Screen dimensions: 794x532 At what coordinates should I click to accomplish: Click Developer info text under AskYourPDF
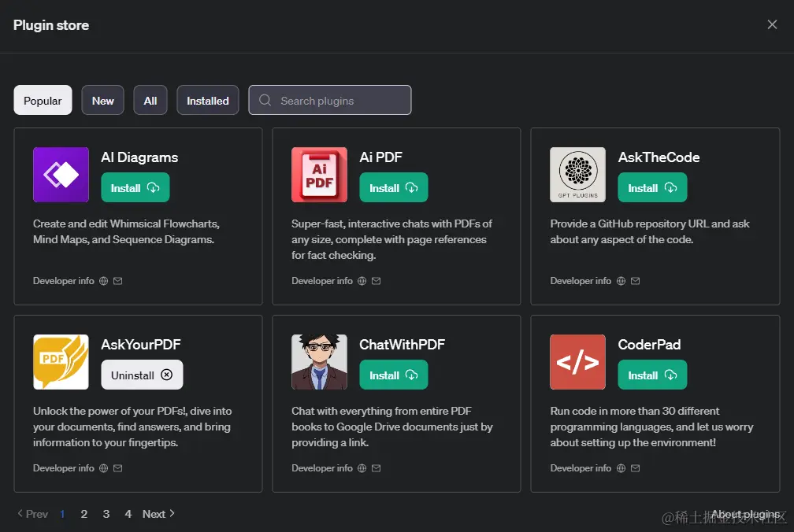point(63,468)
